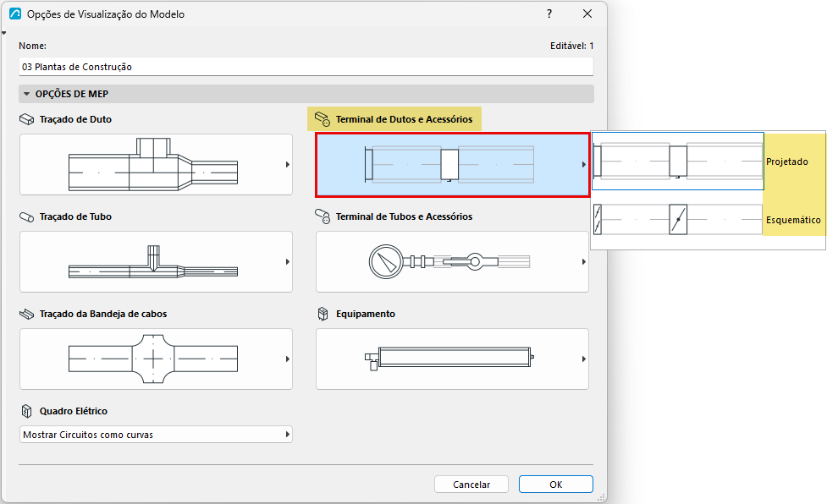Open the Terminal de Dutos e Acessórios dropdown

coord(453,165)
